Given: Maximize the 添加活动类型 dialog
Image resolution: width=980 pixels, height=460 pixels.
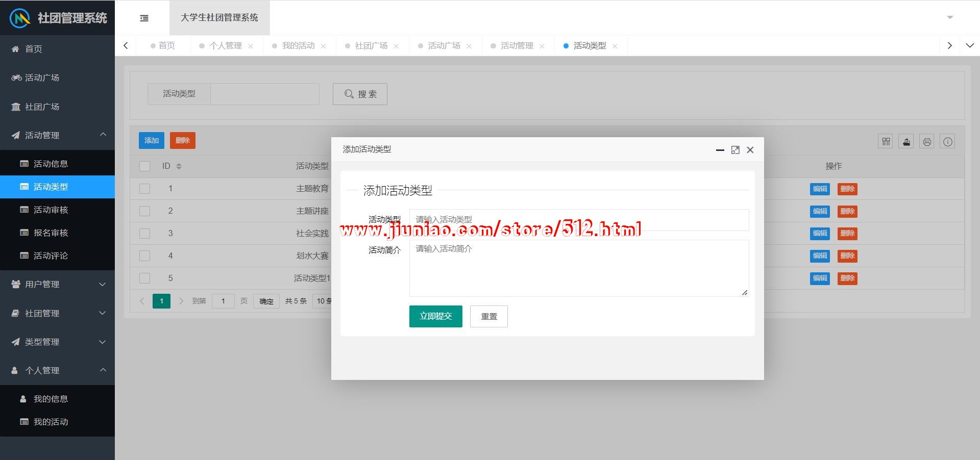Looking at the screenshot, I should (x=735, y=150).
